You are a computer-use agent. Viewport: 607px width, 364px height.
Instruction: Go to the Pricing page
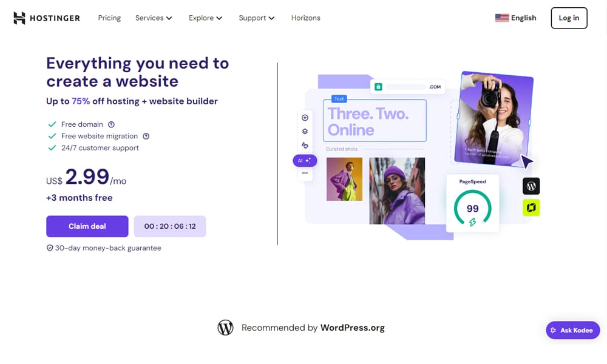tap(109, 18)
